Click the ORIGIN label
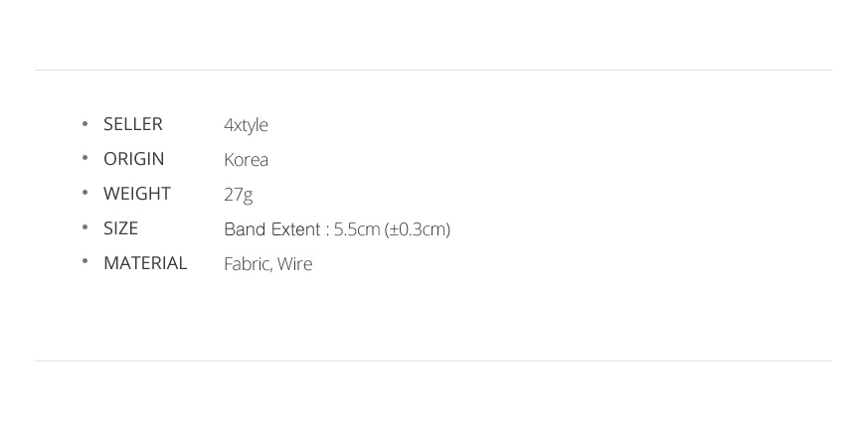This screenshot has width=868, height=434. pos(134,159)
